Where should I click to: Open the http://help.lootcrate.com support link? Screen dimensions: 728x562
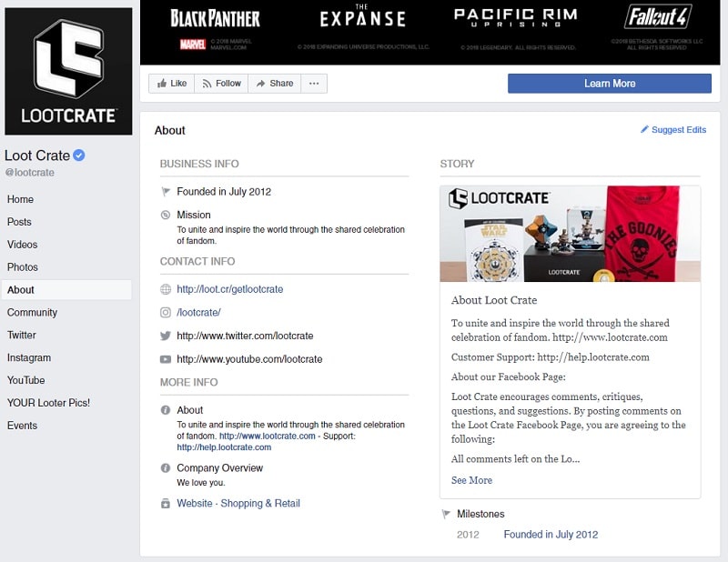point(224,447)
